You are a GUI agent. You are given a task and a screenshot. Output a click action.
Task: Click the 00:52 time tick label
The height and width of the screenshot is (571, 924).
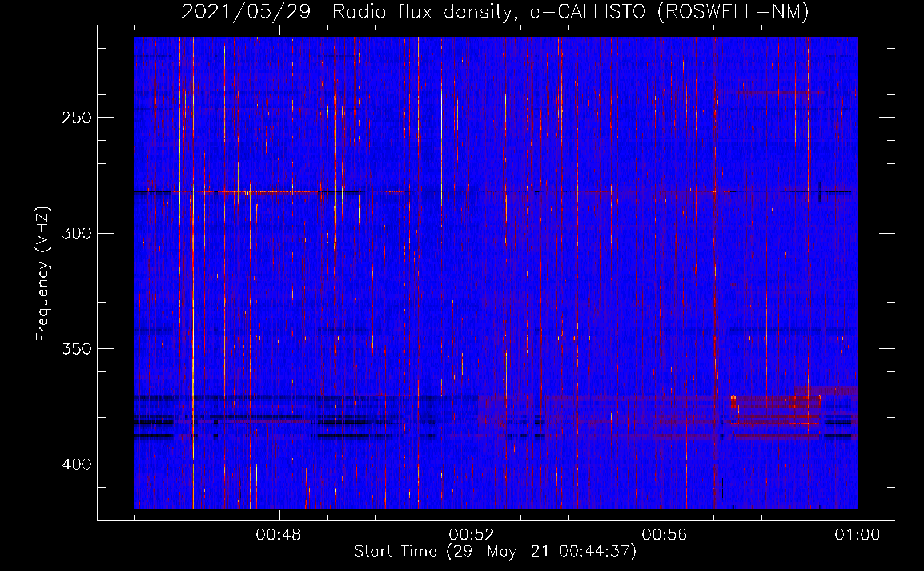point(472,535)
